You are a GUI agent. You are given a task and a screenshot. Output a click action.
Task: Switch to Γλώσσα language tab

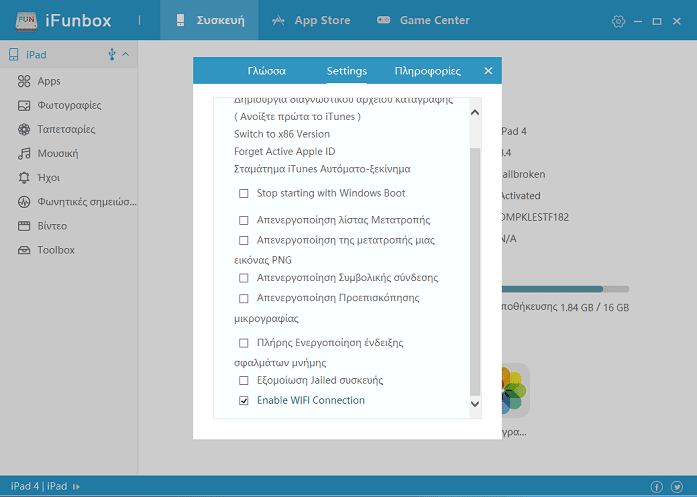point(267,71)
